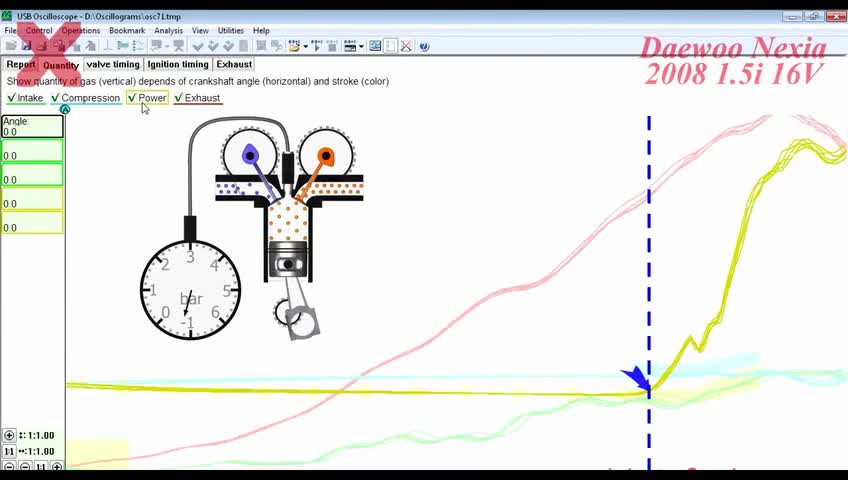Click the orange exhaust camshaft lobe
Screen dimensions: 848x480
326,157
